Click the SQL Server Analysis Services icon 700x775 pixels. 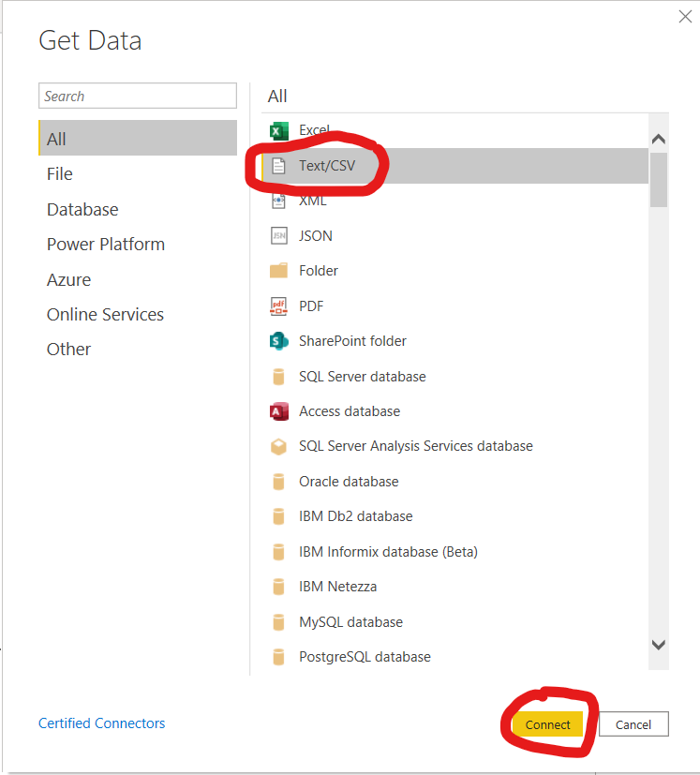coord(278,446)
